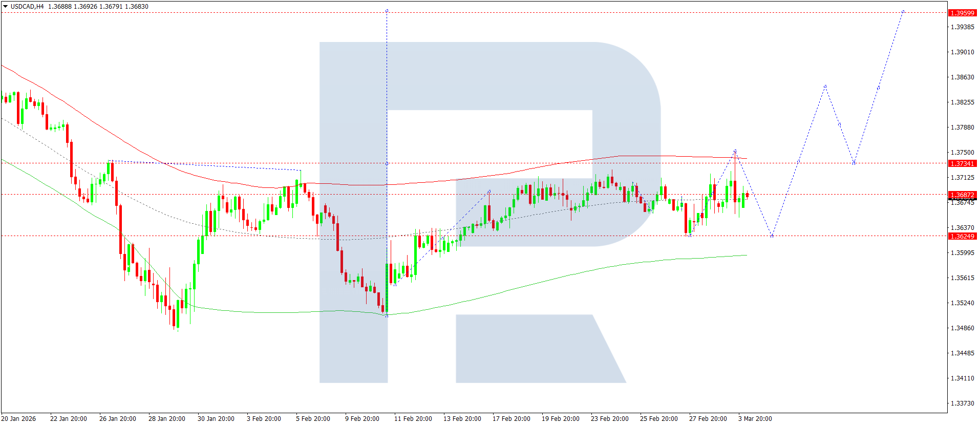Click top marker of vertical dotted line
Image resolution: width=980 pixels, height=425 pixels.
click(x=387, y=10)
